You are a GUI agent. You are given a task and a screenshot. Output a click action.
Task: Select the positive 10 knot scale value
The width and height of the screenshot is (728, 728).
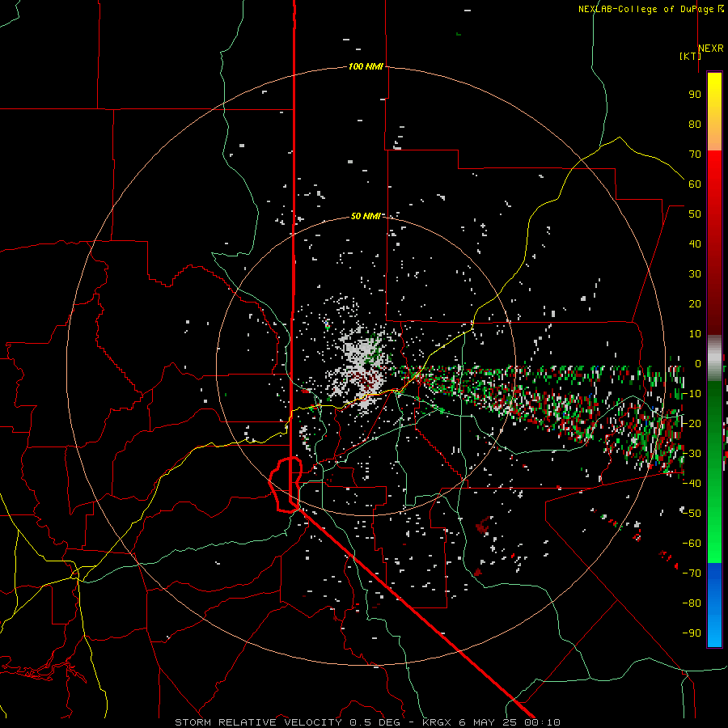(695, 334)
